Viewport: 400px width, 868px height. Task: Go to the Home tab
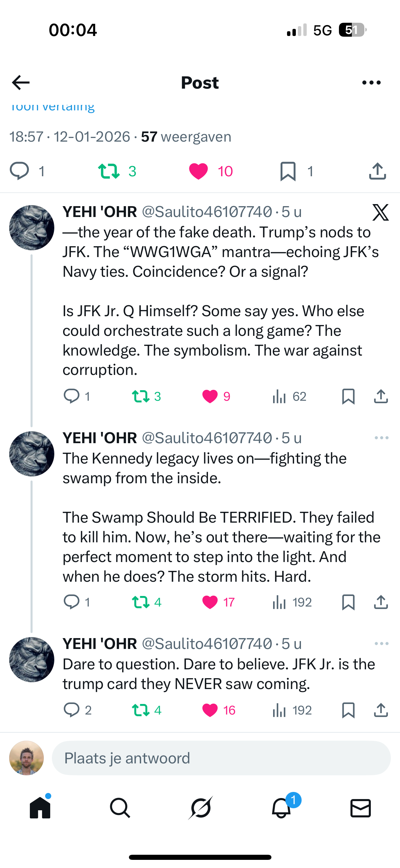40,808
